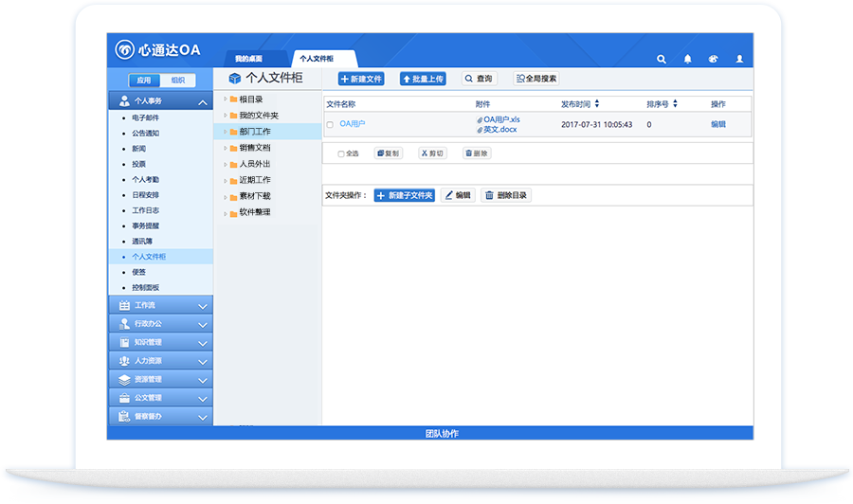
Task: Open 个人考勤 in sidebar menu
Action: pyautogui.click(x=146, y=179)
